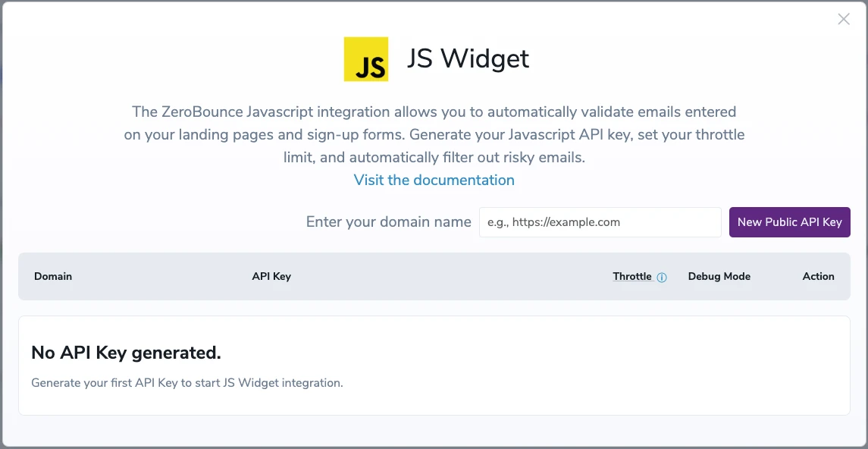Click the Action column header
Screen dimensions: 868x449
click(818, 276)
